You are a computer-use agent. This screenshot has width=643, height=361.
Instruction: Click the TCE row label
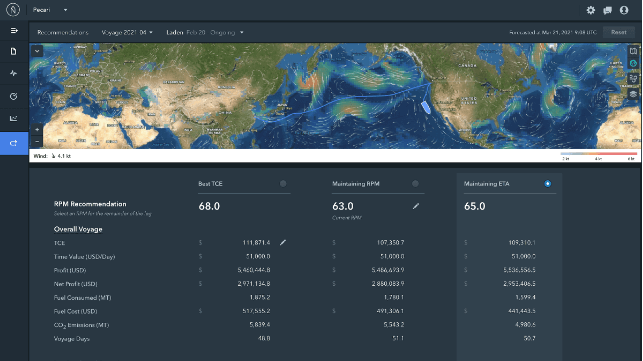point(59,243)
